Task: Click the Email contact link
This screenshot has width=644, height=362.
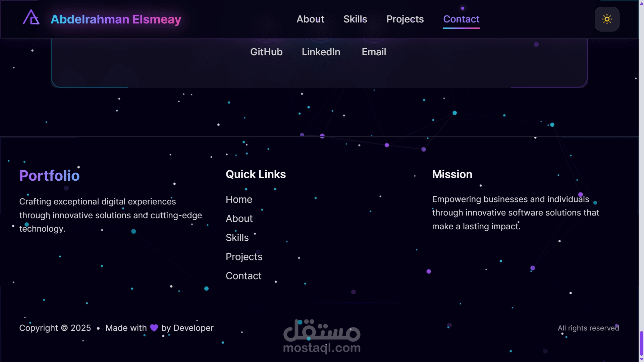Action: [374, 52]
